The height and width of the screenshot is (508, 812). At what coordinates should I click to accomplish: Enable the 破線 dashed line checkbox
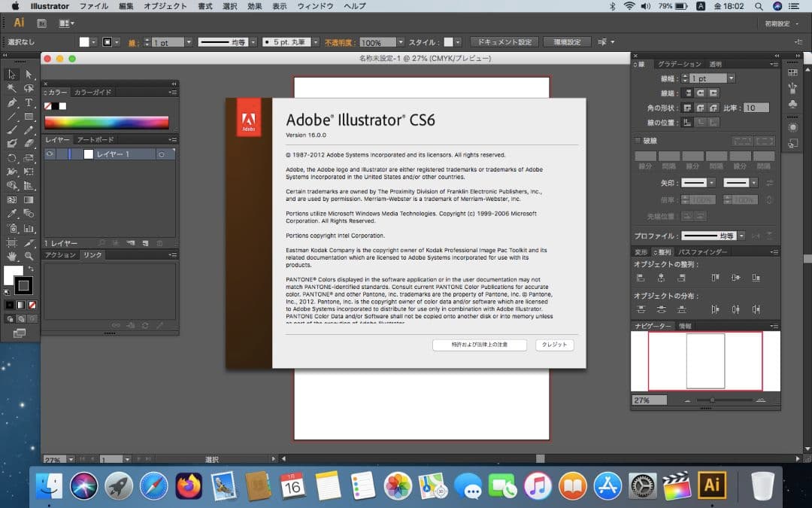pyautogui.click(x=638, y=141)
